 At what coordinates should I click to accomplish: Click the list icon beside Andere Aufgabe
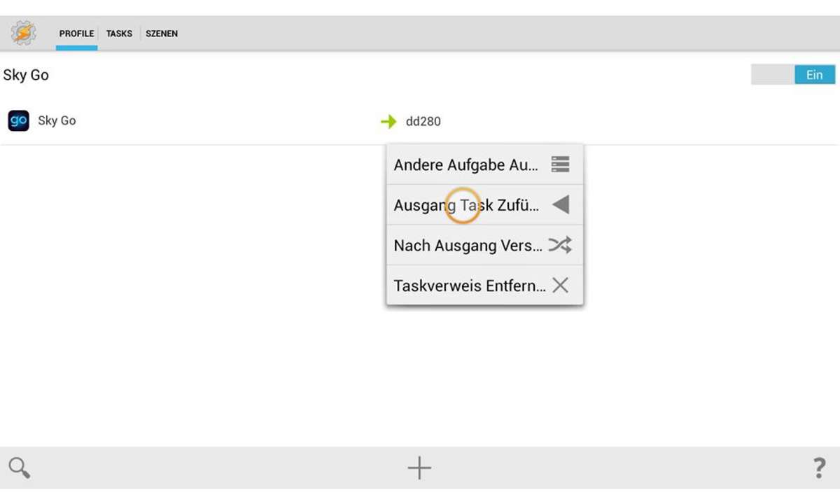point(560,164)
